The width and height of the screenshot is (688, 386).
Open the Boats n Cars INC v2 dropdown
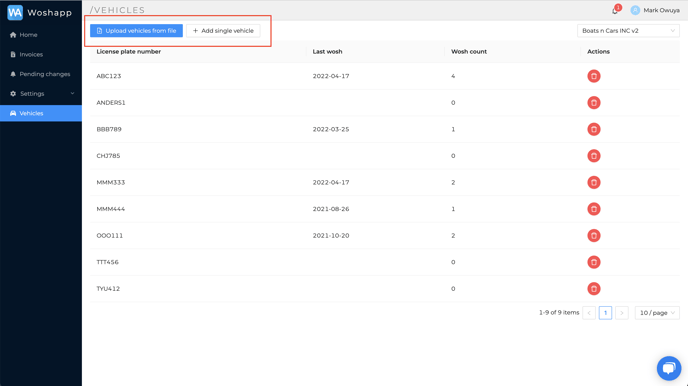tap(628, 31)
